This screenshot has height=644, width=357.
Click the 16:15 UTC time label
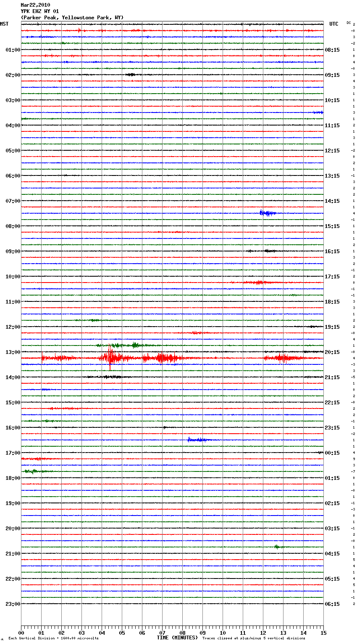click(x=332, y=251)
